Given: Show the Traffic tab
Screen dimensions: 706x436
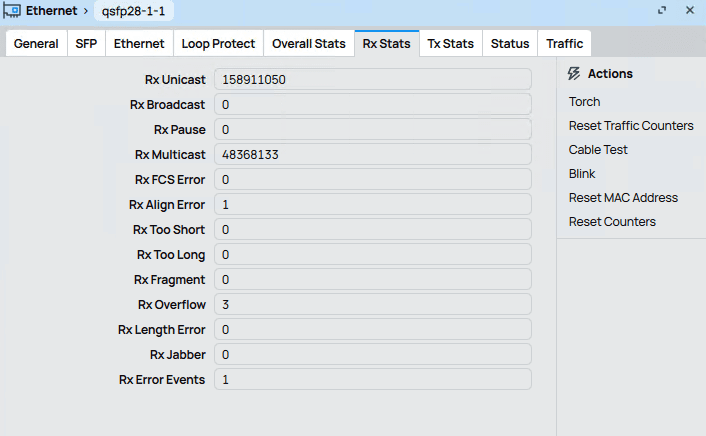Looking at the screenshot, I should click(x=565, y=44).
